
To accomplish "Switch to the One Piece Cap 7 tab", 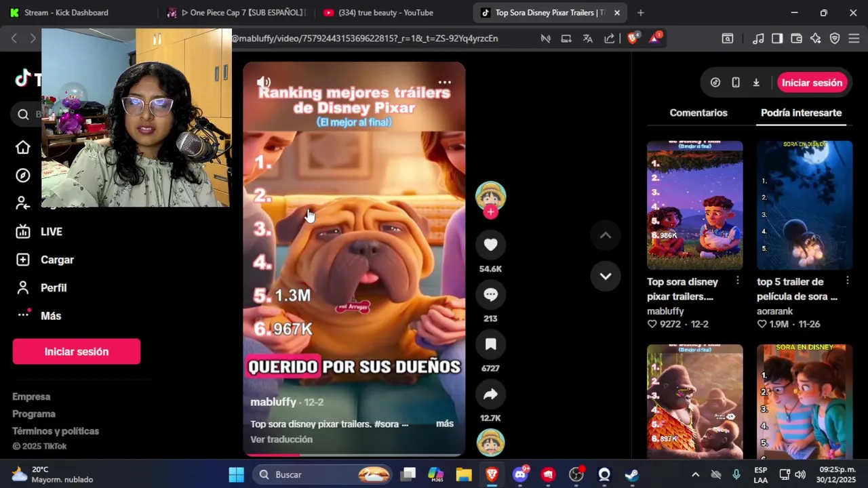I will click(237, 12).
